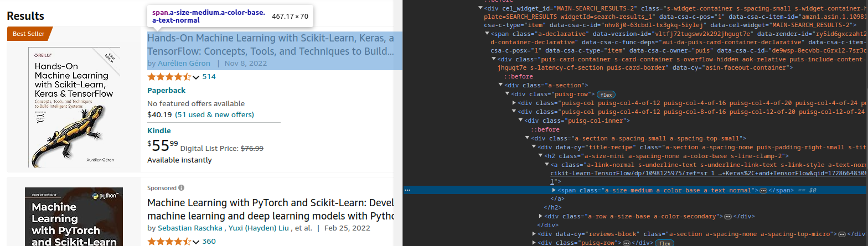Collapse the a-link-normal anchor node
868x246 pixels.
coord(547,165)
